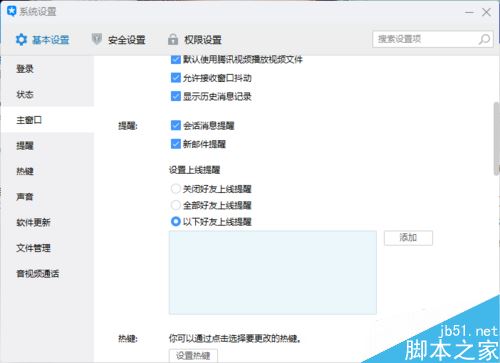Click the QQ logo icon in title bar
The image size is (500, 363).
pyautogui.click(x=11, y=11)
